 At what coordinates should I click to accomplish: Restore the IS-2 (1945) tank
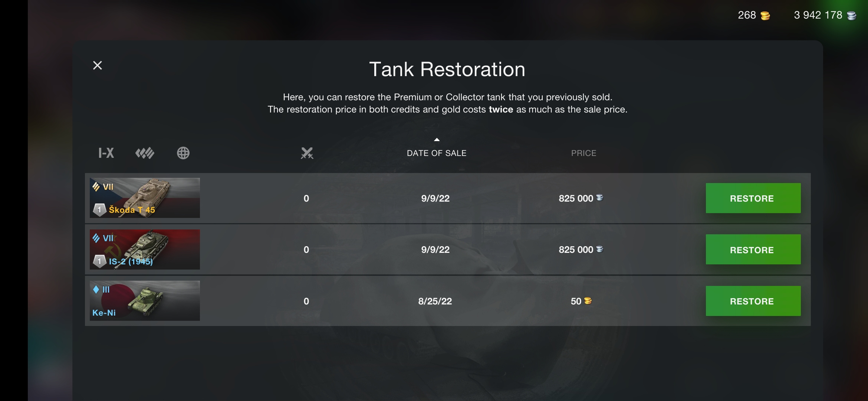coord(753,250)
